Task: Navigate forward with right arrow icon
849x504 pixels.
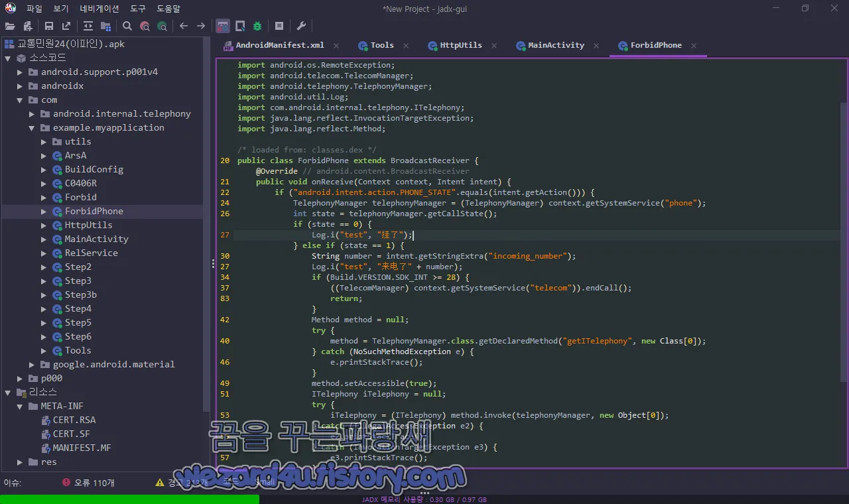Action: pyautogui.click(x=201, y=26)
